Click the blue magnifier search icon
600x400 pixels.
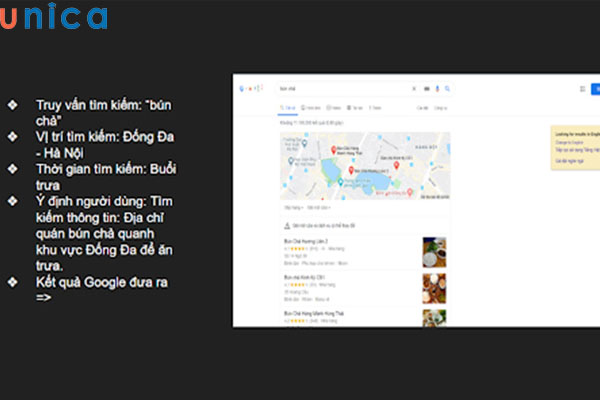tap(447, 89)
